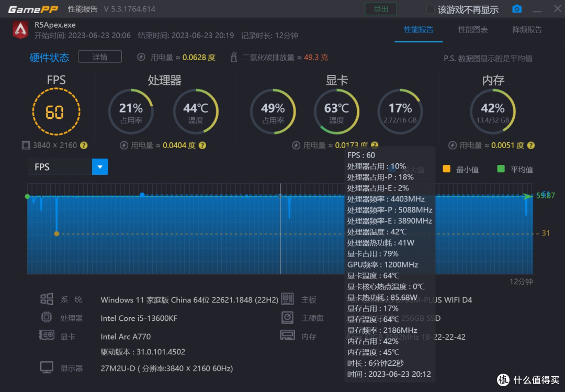
Task: Click the processor power lightning icon
Action: click(124, 145)
